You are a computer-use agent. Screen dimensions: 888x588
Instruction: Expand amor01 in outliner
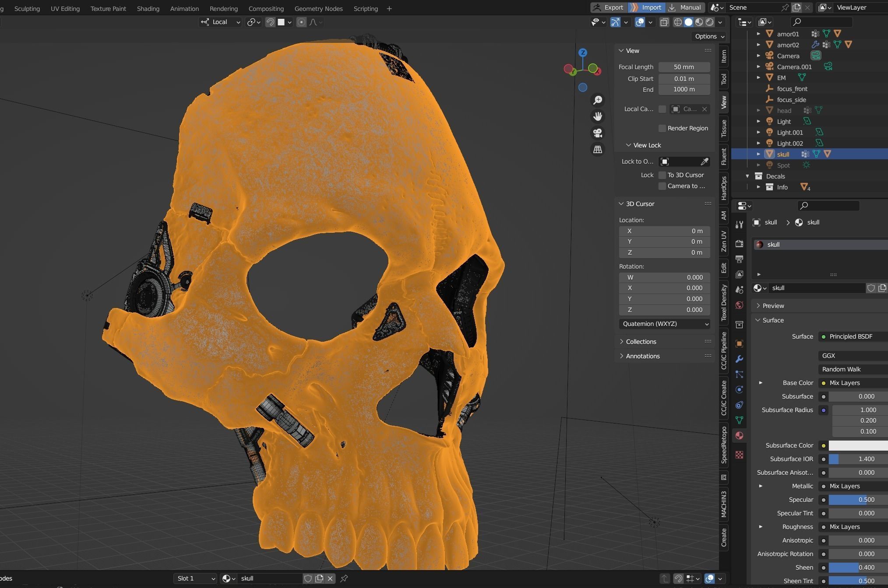[x=758, y=34]
